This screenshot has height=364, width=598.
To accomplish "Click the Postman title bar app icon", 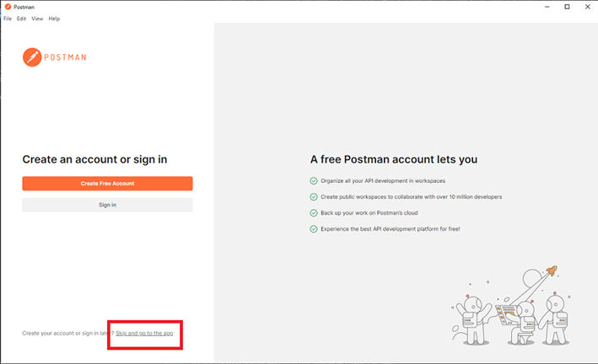I will coord(8,6).
